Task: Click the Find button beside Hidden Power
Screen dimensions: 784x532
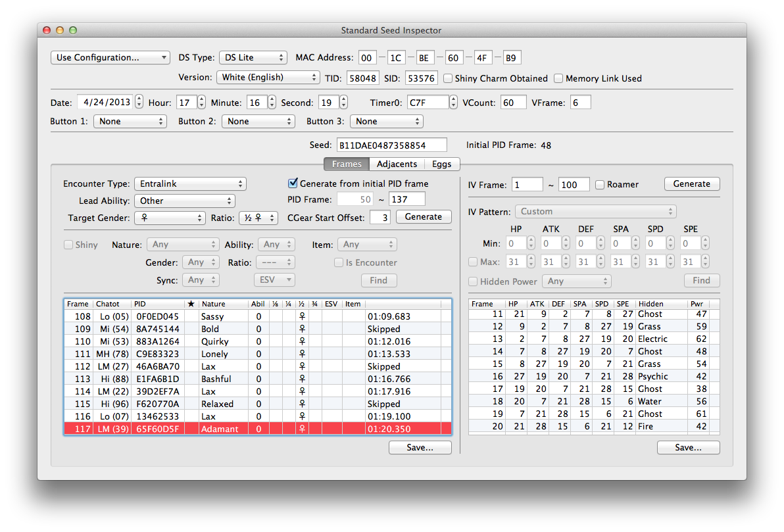Action: (701, 281)
